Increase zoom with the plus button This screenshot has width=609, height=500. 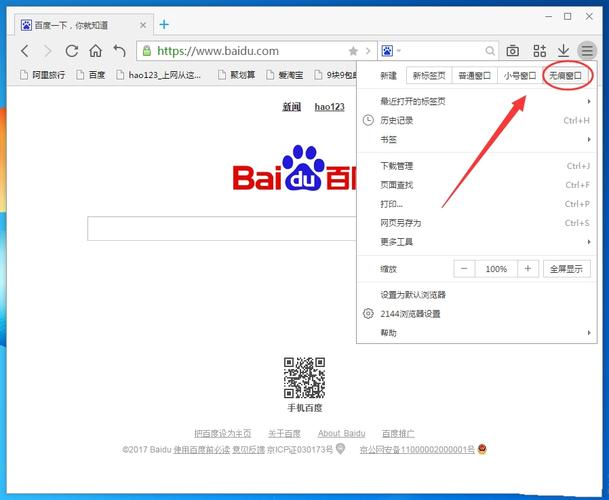click(x=528, y=269)
